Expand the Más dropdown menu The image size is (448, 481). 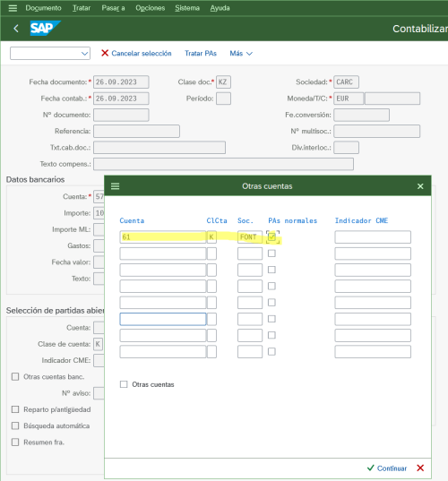tap(241, 54)
